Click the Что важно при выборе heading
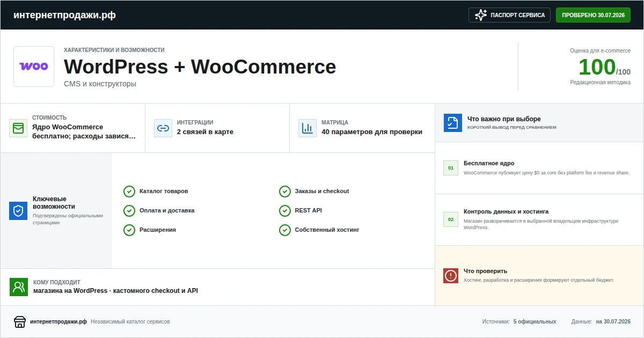Screen dimensions: 644x338 (504, 119)
